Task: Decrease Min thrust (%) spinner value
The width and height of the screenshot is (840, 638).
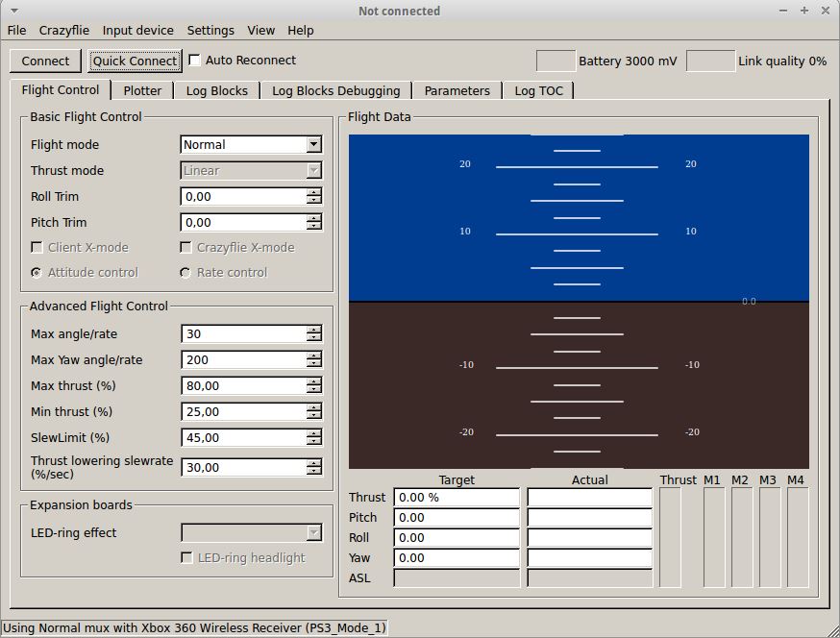Action: click(x=313, y=416)
